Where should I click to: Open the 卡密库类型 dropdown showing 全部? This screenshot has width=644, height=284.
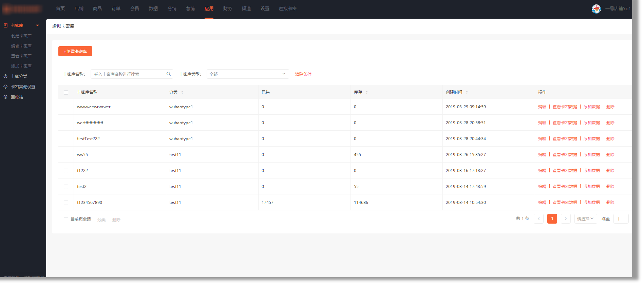(247, 74)
